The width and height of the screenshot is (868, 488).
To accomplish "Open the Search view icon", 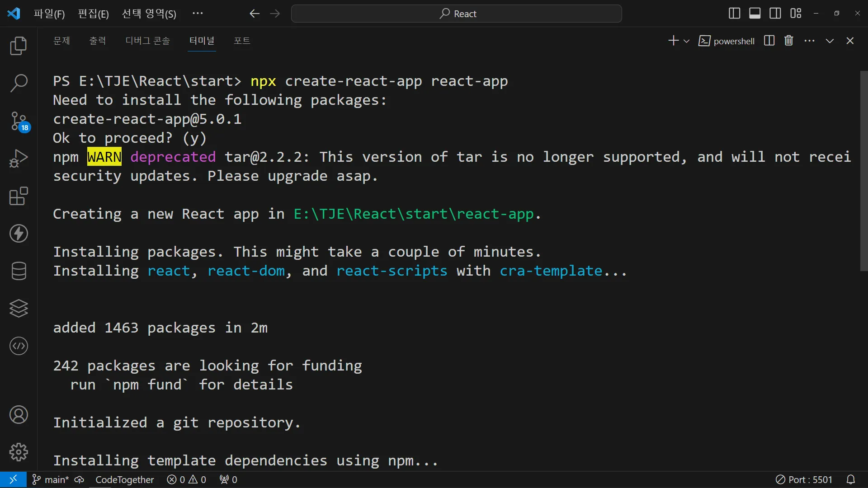I will tap(19, 83).
